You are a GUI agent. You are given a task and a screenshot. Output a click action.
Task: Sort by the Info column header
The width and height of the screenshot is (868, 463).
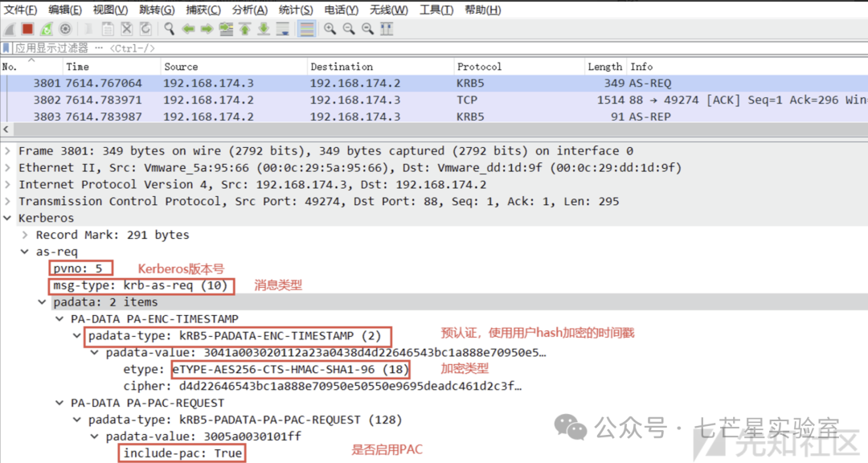pos(747,67)
